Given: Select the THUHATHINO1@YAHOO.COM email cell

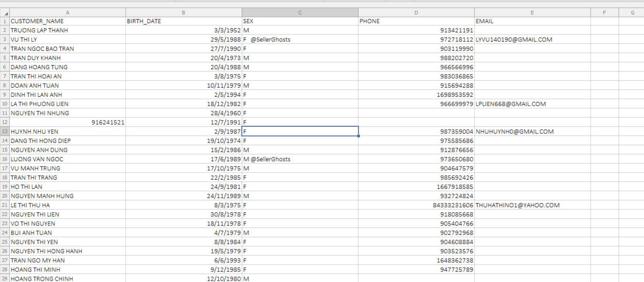Looking at the screenshot, I should (532, 205).
